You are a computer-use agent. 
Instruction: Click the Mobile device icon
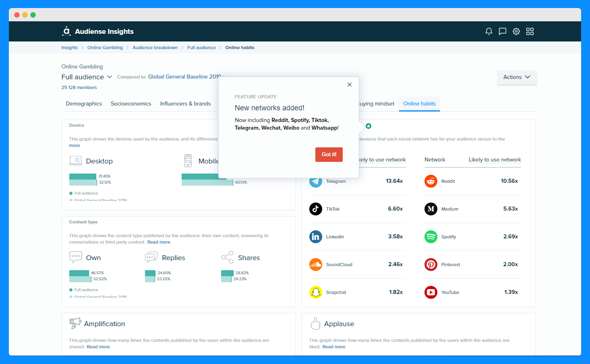point(188,161)
